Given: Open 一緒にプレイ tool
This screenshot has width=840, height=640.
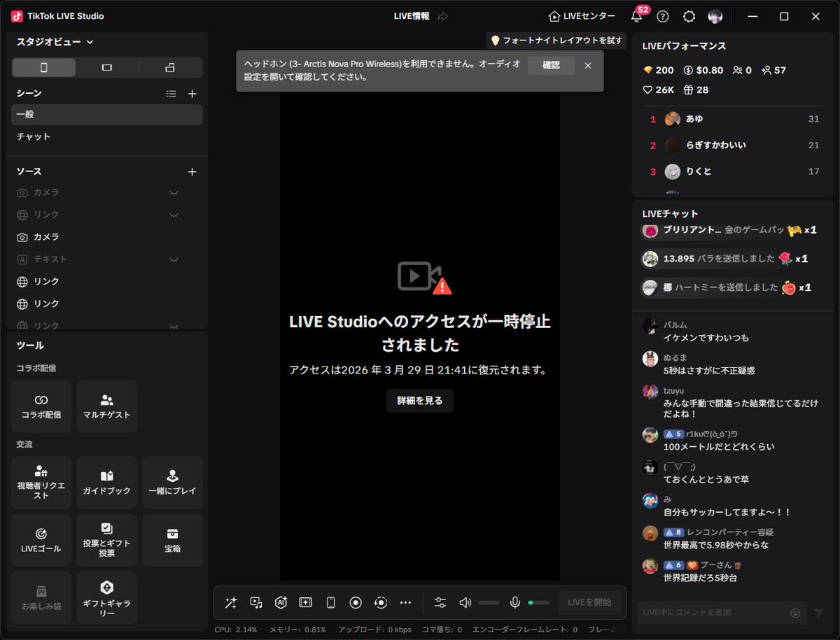Looking at the screenshot, I should coord(172,483).
